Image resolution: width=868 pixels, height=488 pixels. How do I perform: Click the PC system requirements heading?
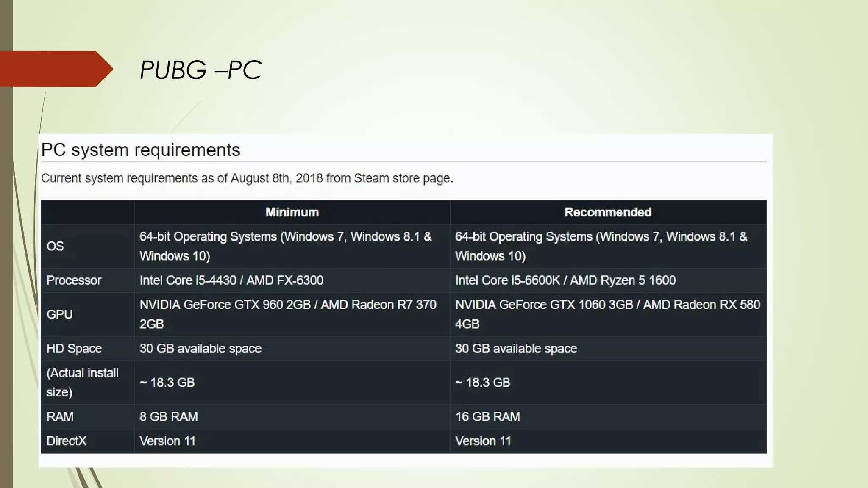tap(140, 150)
